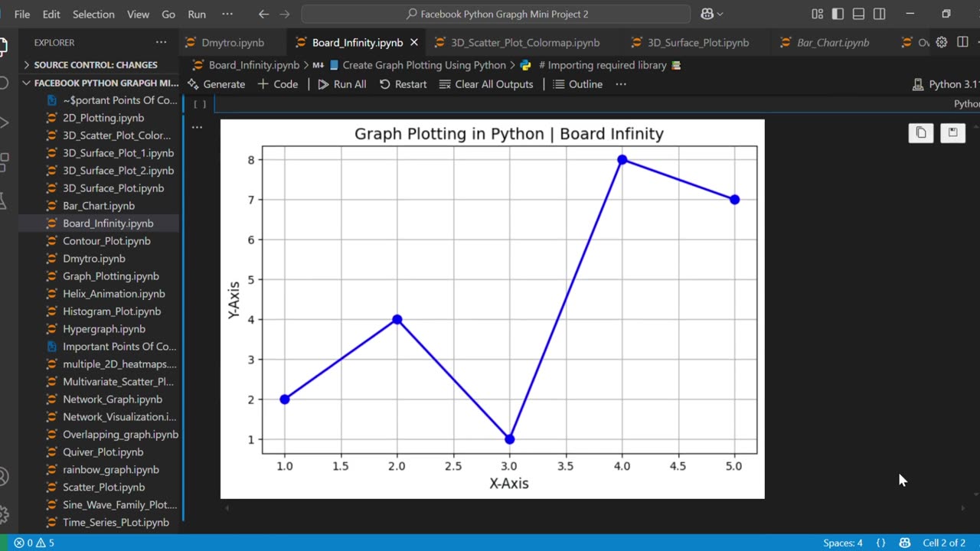The image size is (980, 551).
Task: Open Copilot status icon in status bar
Action: click(905, 543)
